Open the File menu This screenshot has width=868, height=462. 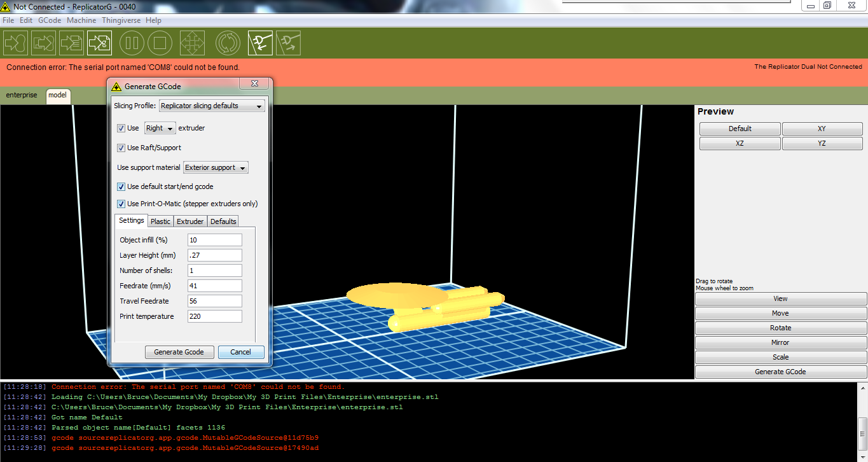pyautogui.click(x=8, y=20)
